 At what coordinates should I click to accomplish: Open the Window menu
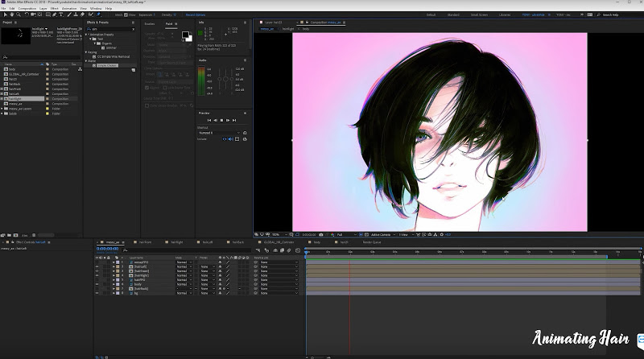tap(96, 8)
